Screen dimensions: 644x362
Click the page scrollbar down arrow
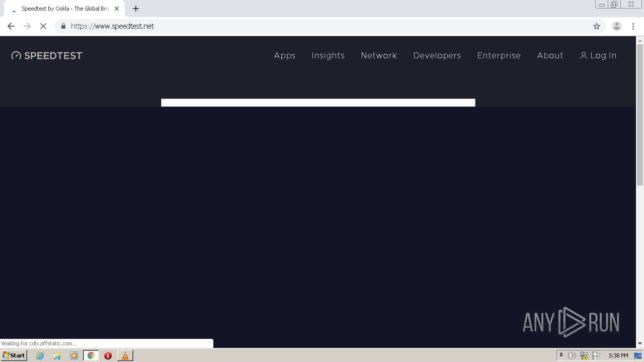pyautogui.click(x=640, y=343)
